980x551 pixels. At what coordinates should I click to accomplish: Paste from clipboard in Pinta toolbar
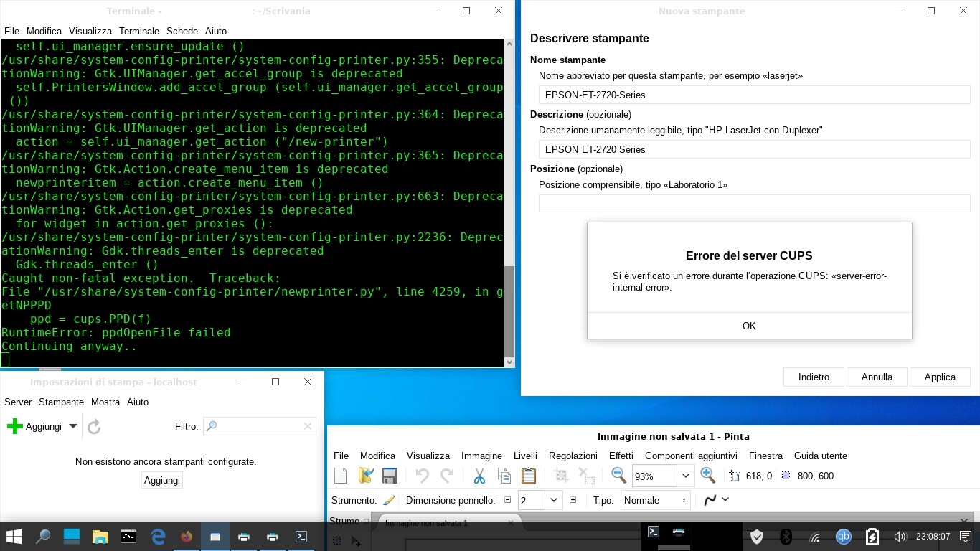(528, 475)
